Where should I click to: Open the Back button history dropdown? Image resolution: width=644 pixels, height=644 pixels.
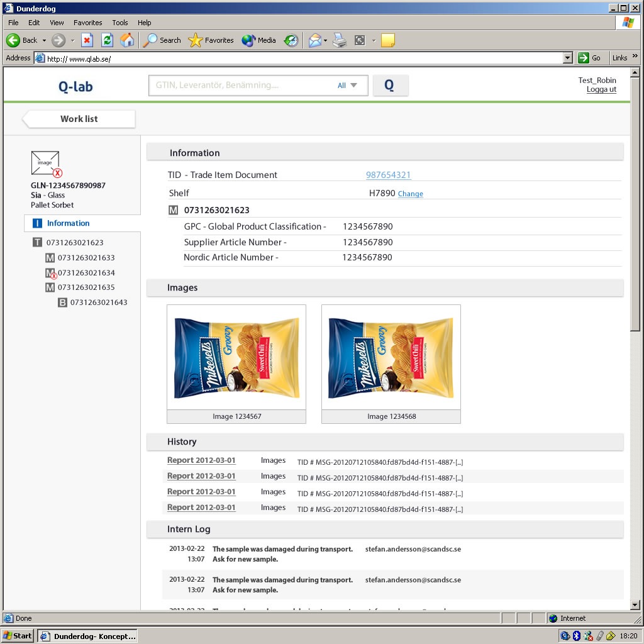(44, 40)
